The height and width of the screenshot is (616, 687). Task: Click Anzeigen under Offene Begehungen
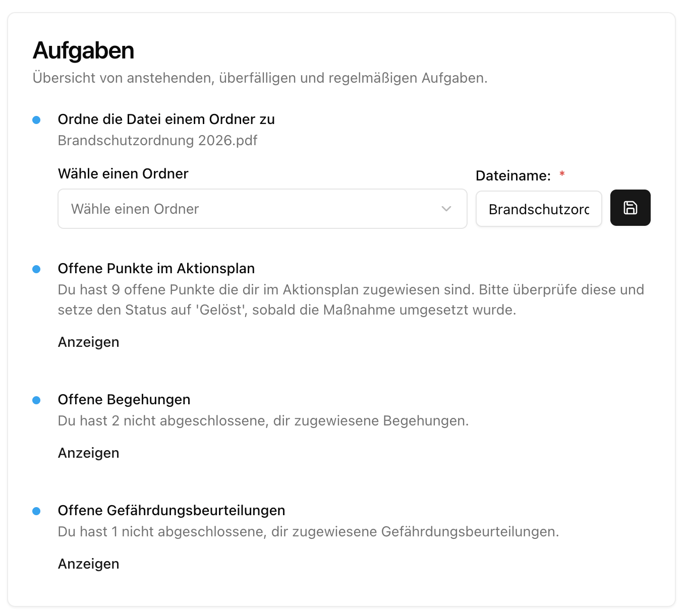click(89, 453)
